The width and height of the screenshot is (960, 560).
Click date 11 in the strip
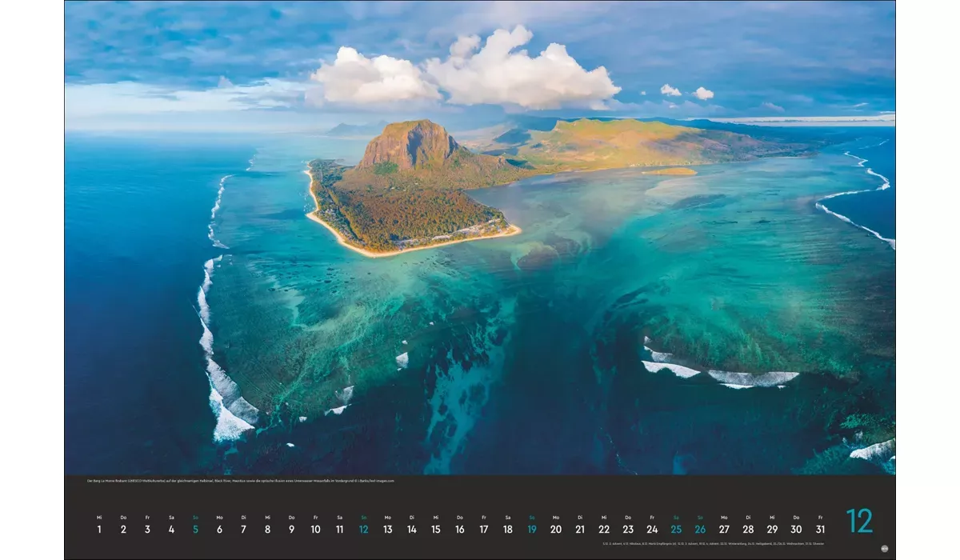(339, 529)
